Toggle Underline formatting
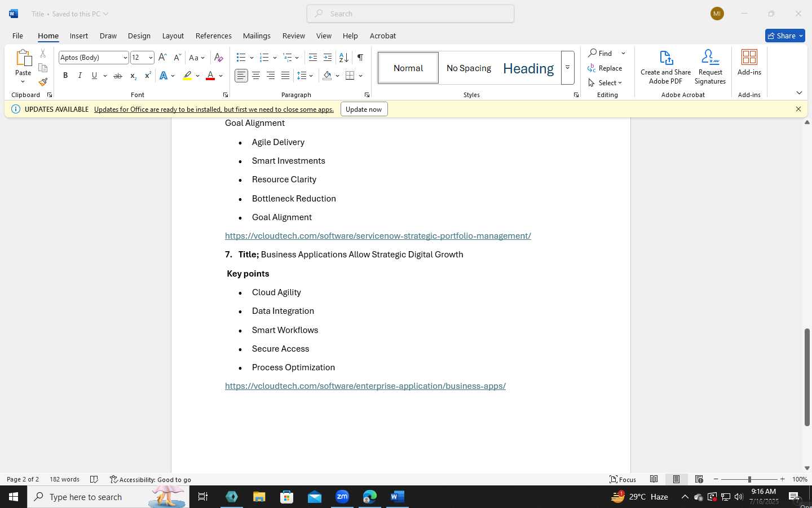 (x=94, y=76)
